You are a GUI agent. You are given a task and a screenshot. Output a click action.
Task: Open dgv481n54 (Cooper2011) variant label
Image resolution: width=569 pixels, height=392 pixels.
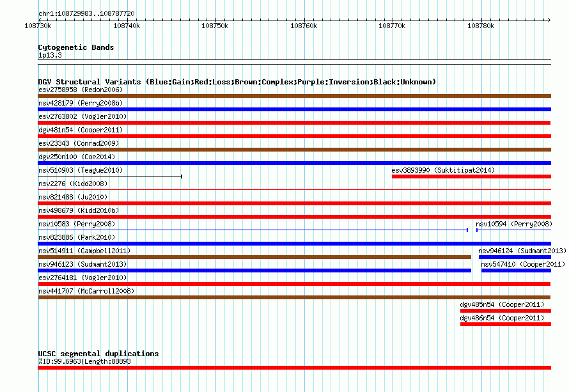pos(81,130)
